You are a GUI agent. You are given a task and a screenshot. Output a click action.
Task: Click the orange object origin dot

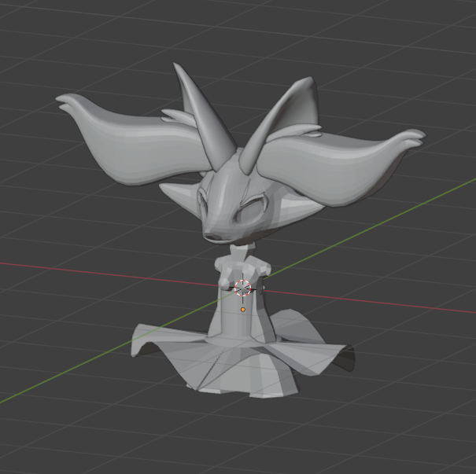point(243,310)
